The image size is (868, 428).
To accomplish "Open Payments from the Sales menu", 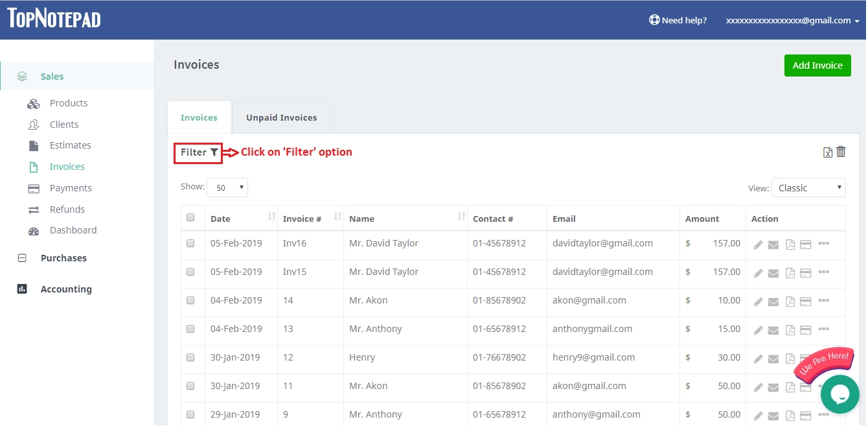I will click(71, 187).
